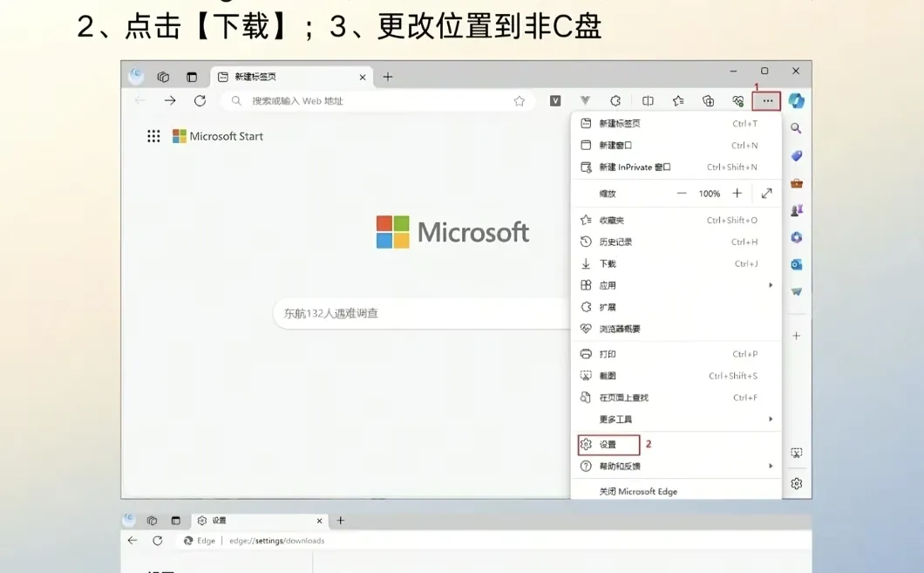The height and width of the screenshot is (573, 924).
Task: Click the dark V extension icon
Action: [555, 101]
